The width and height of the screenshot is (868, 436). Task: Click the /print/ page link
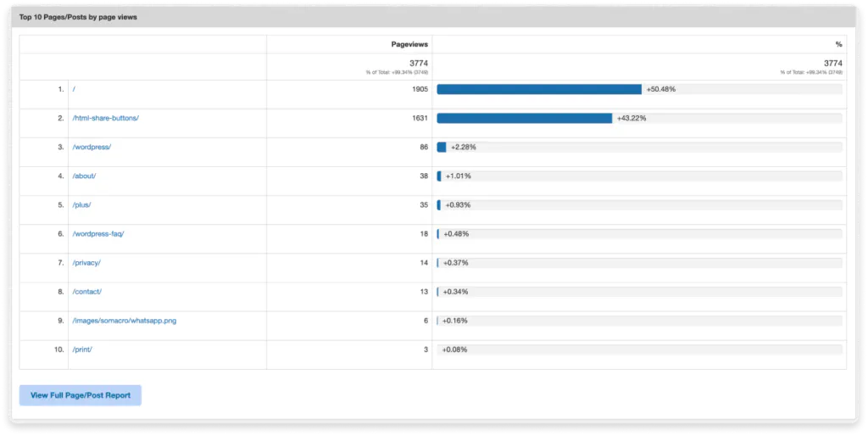pos(82,349)
